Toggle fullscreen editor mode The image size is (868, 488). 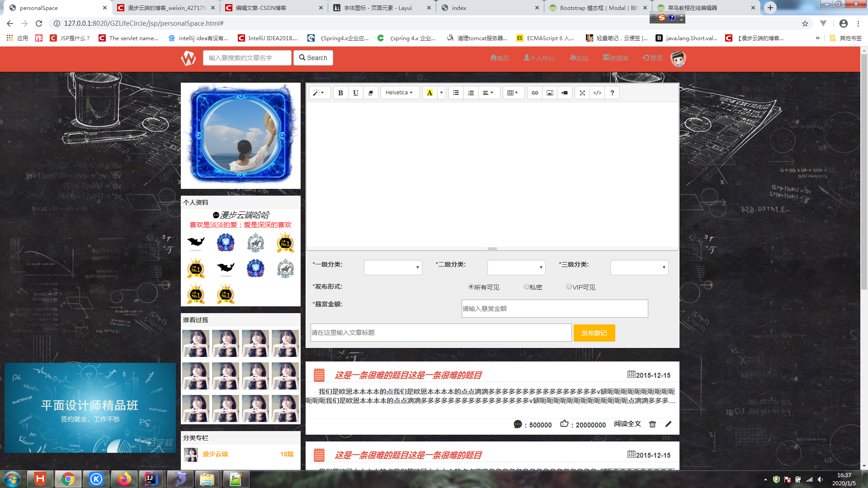(x=582, y=93)
